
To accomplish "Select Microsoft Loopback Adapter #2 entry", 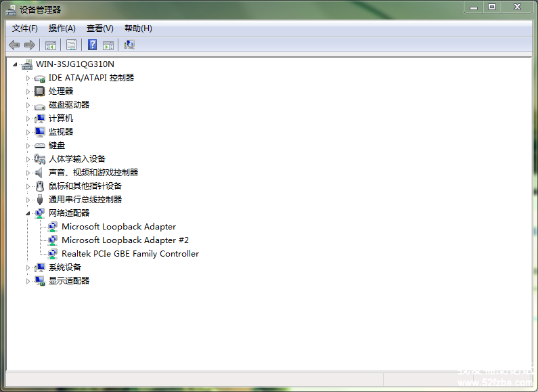I will click(x=125, y=240).
